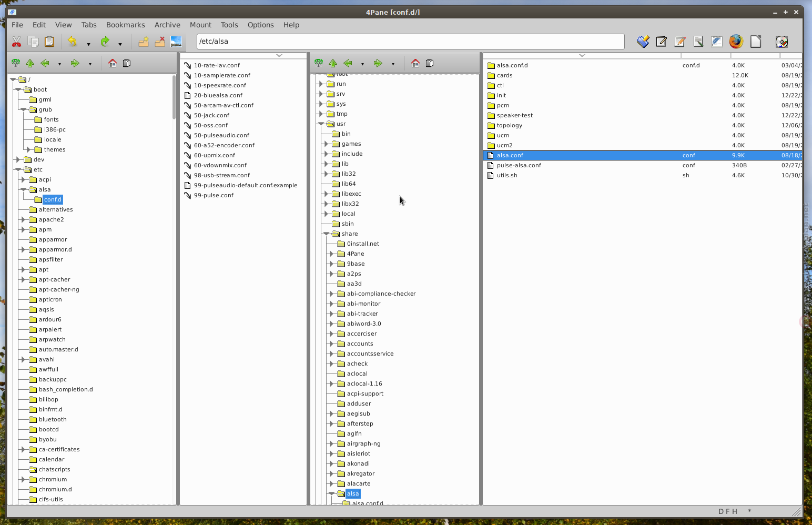Launch the black notepad editor icon

tap(661, 42)
